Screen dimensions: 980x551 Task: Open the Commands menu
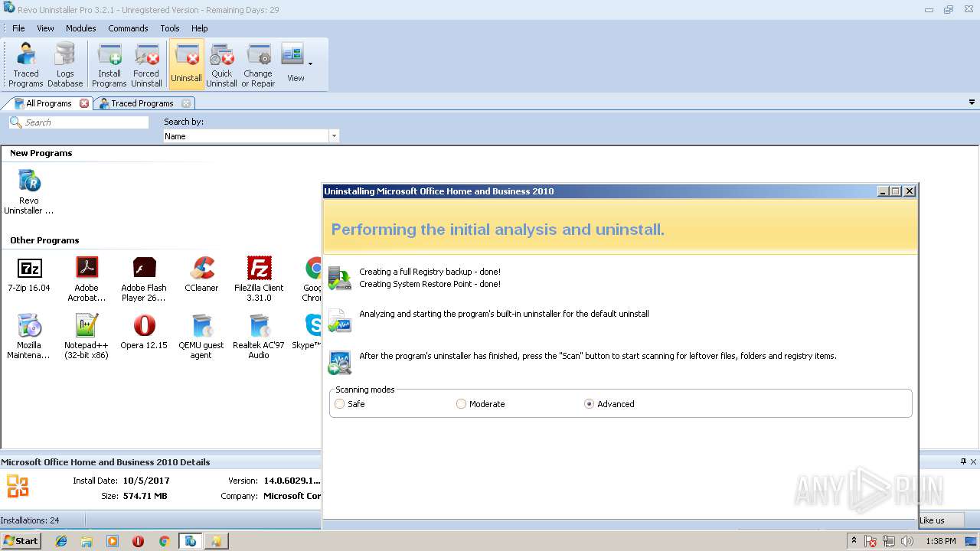[128, 28]
